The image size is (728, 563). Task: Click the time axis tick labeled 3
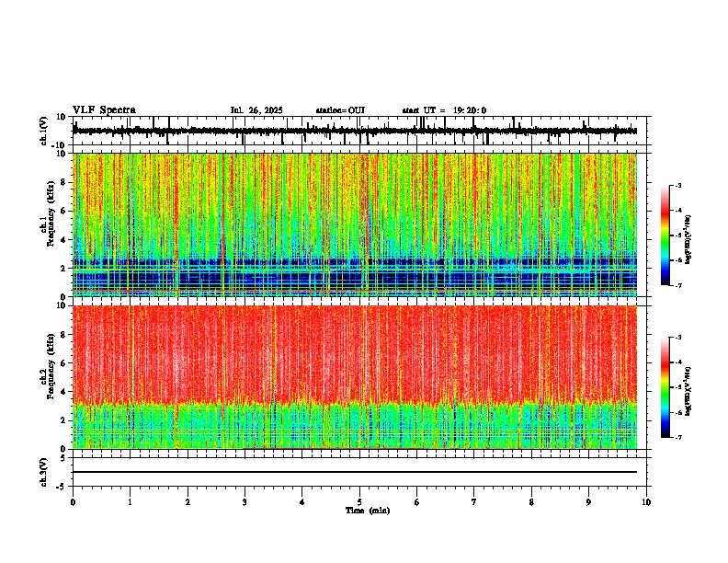245,502
